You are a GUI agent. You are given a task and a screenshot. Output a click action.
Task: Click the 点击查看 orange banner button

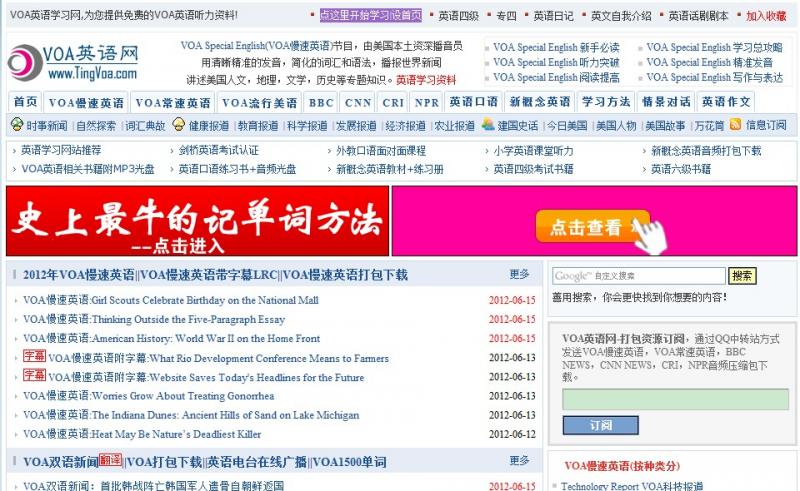pos(592,226)
